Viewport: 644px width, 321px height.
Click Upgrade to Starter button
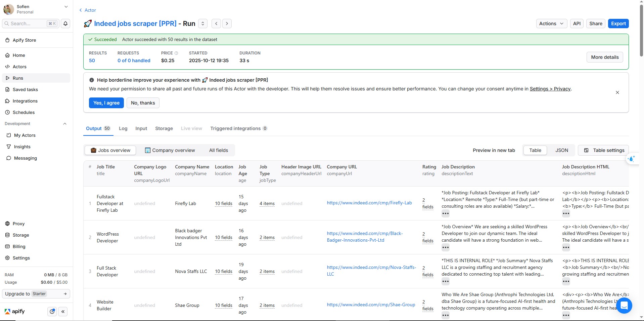tap(36, 294)
